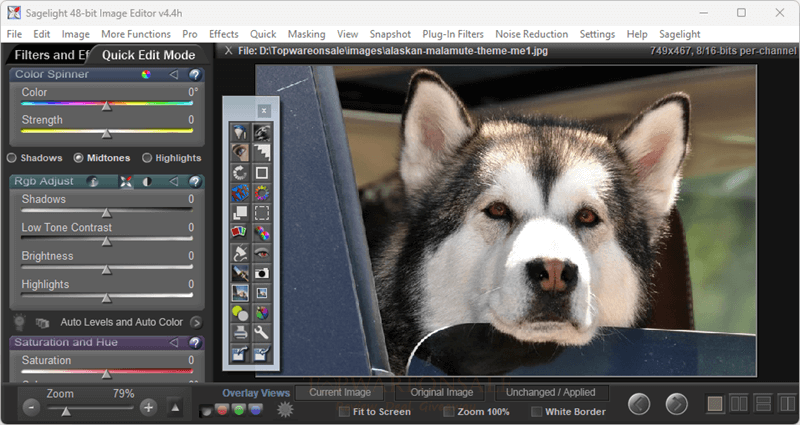The width and height of the screenshot is (800, 425).
Task: Select the Midtones radio button
Action: pyautogui.click(x=78, y=158)
